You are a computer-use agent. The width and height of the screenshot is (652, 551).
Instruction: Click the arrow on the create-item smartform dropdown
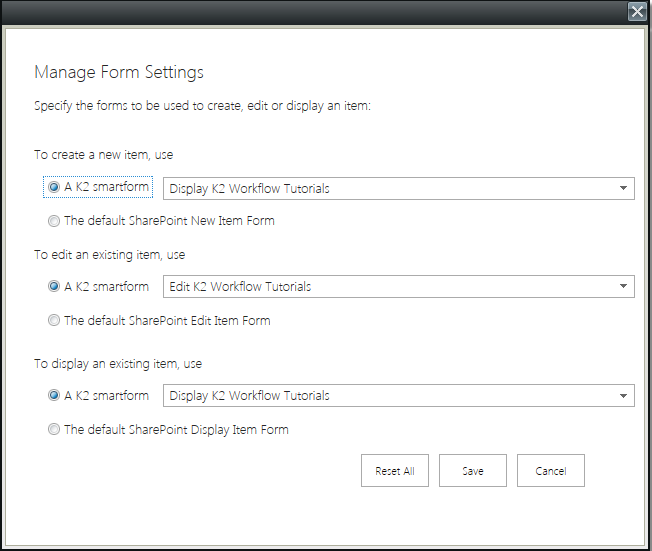(623, 188)
